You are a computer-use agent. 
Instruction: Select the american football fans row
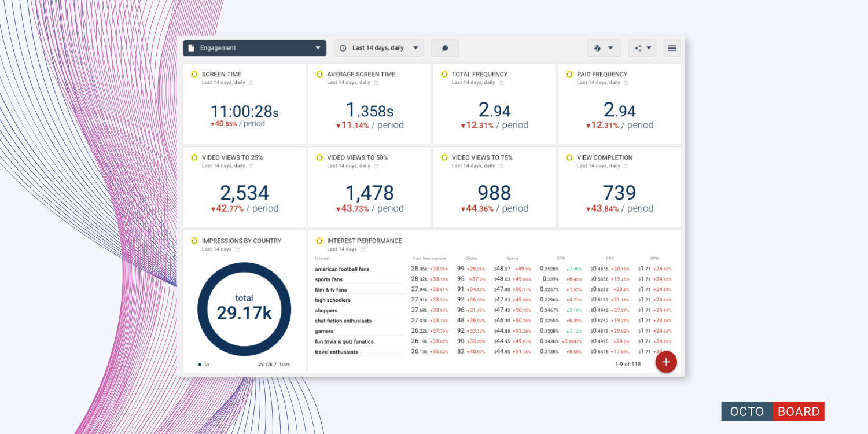(494, 269)
